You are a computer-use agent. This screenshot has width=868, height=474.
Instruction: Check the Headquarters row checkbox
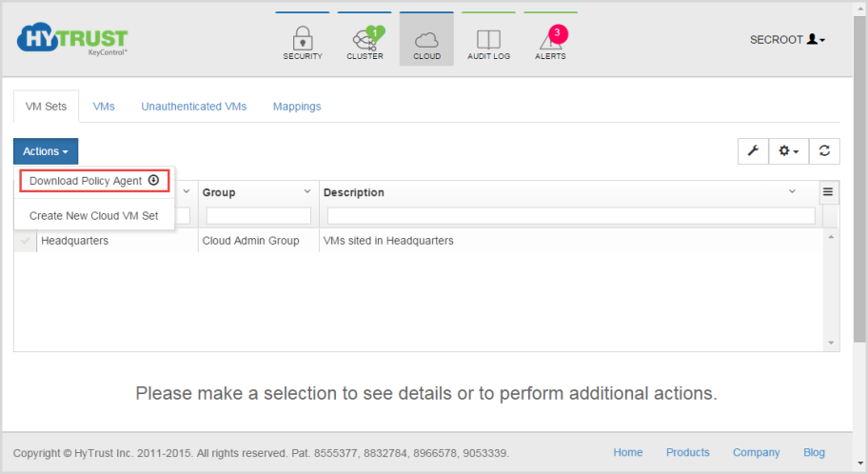click(x=26, y=241)
